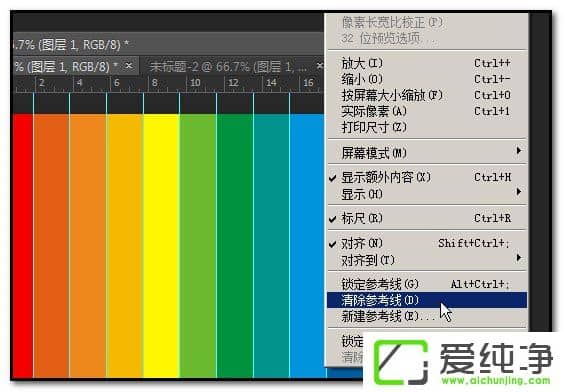Select 实际像素 menu entry
Image resolution: width=563 pixels, height=392 pixels.
[427, 111]
